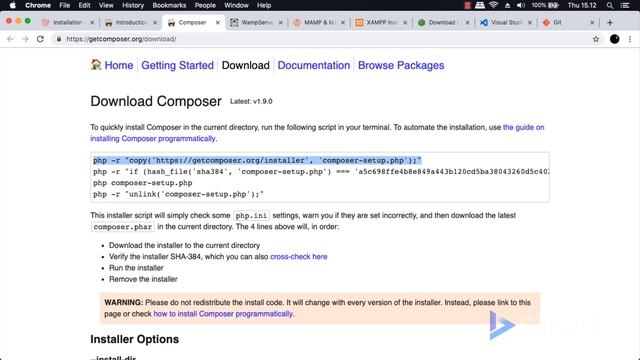Viewport: 640px width, 360px height.
Task: Open Chrome three-dot menu
Action: point(630,39)
